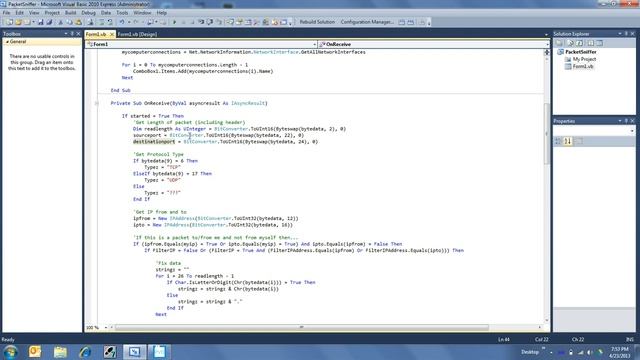Open the Form1 class dropdown
640x360 pixels.
[315, 44]
